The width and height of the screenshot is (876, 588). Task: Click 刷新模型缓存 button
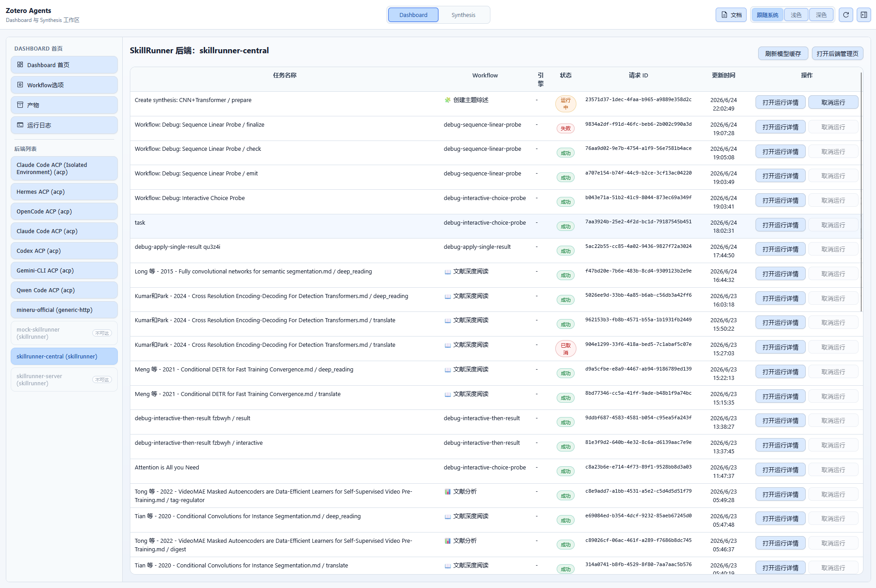point(783,54)
